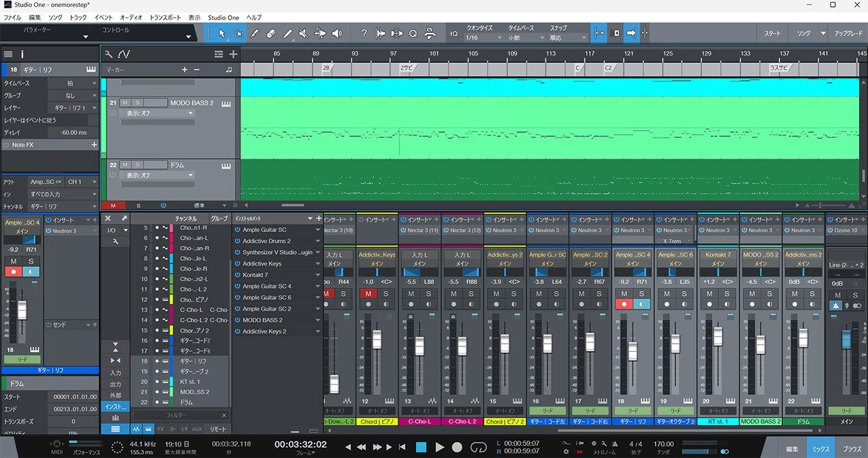Click the スタート page button

click(x=772, y=33)
